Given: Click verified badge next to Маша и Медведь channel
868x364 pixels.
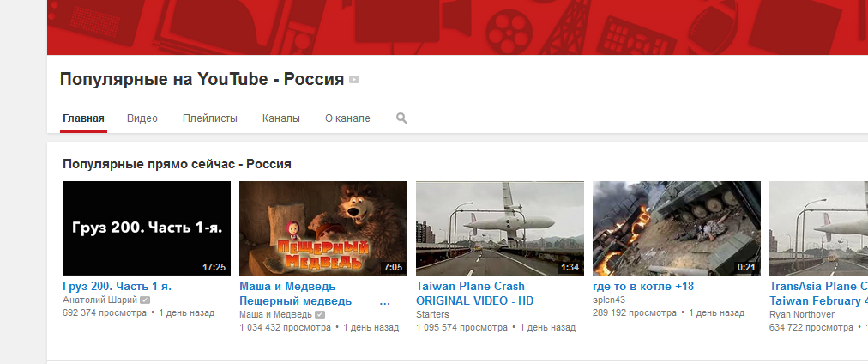Looking at the screenshot, I should pyautogui.click(x=320, y=315).
